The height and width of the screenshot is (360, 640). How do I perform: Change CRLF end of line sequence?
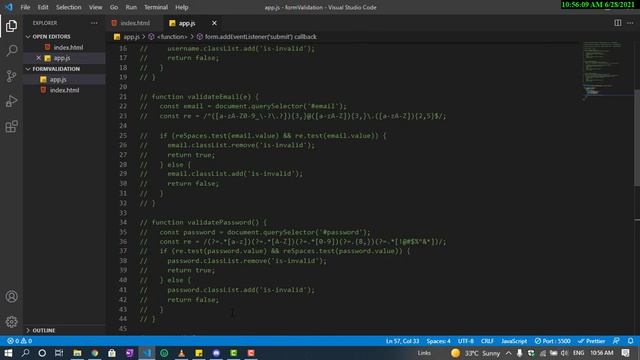pyautogui.click(x=487, y=341)
